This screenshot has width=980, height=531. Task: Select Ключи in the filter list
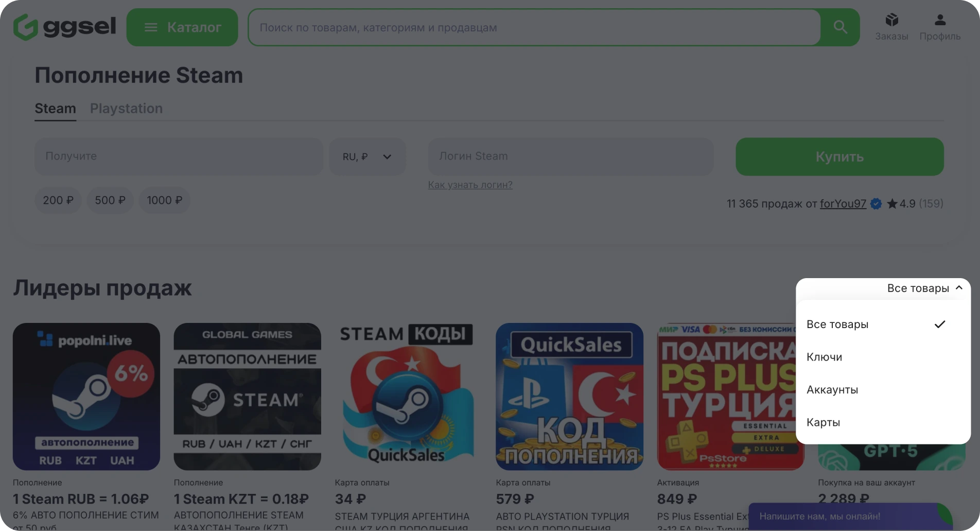coord(824,357)
